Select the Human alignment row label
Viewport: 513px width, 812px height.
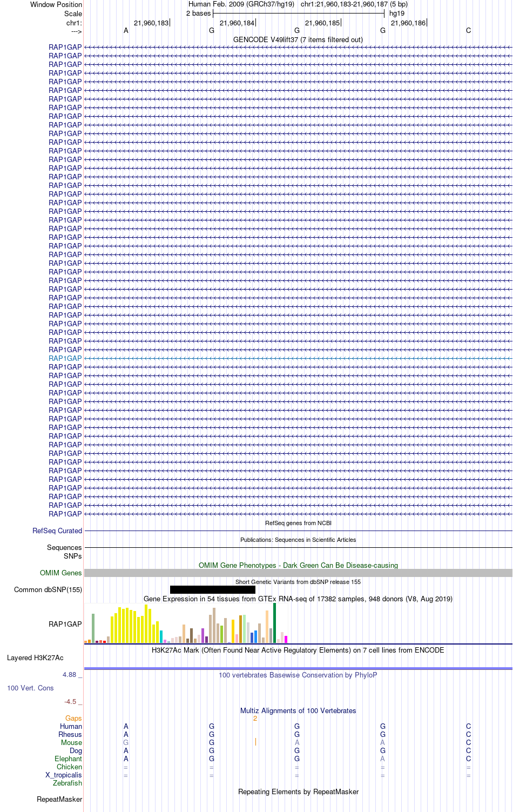pos(71,726)
